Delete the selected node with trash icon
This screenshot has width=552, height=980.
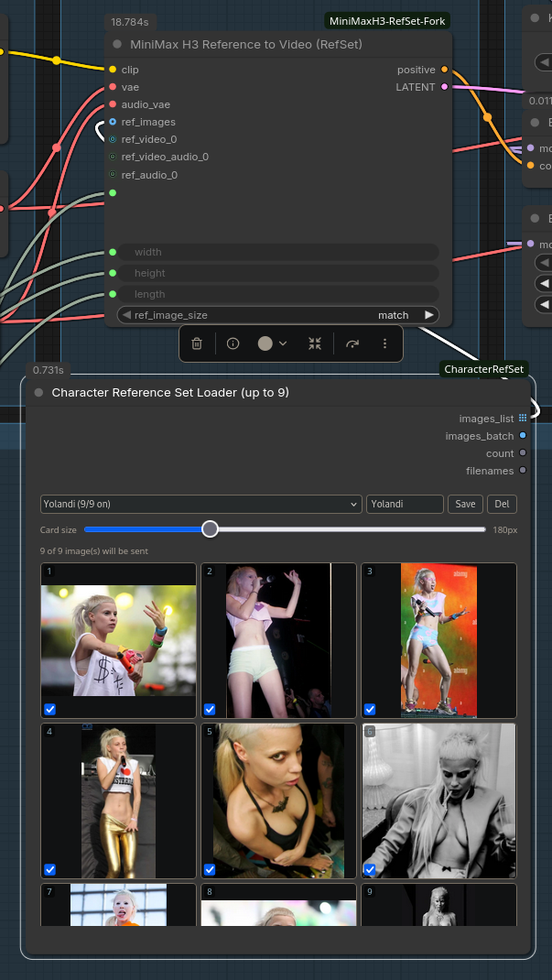pos(197,343)
